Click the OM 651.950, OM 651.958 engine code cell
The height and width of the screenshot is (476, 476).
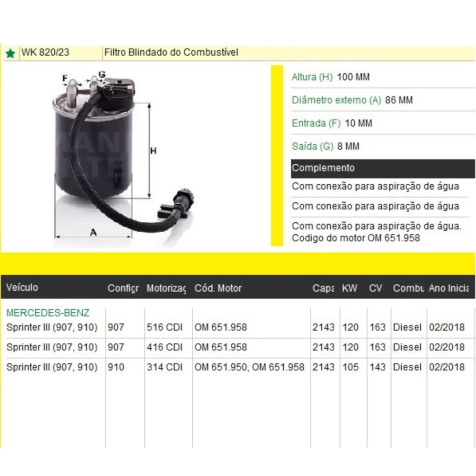(x=249, y=367)
